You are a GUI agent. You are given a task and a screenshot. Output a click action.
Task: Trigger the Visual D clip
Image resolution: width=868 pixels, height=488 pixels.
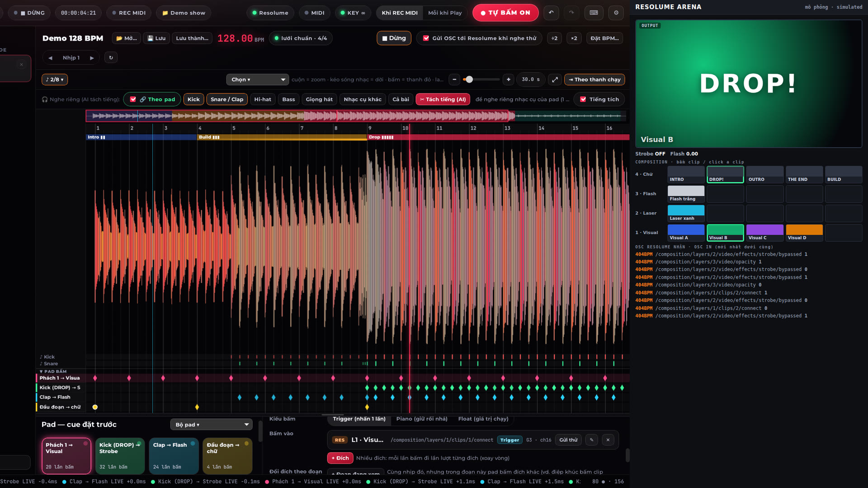click(x=804, y=233)
